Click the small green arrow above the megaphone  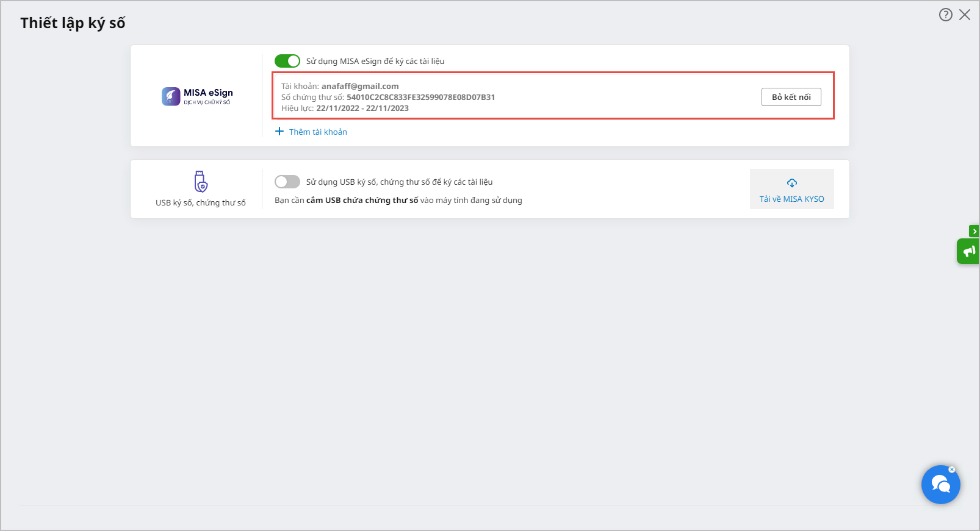[974, 231]
